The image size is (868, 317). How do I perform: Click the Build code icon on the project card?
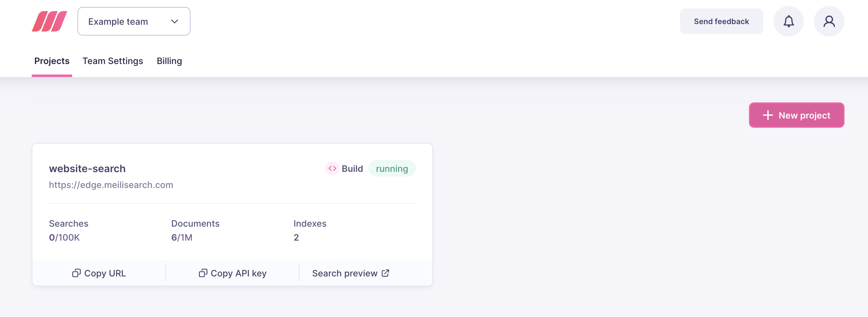tap(331, 169)
